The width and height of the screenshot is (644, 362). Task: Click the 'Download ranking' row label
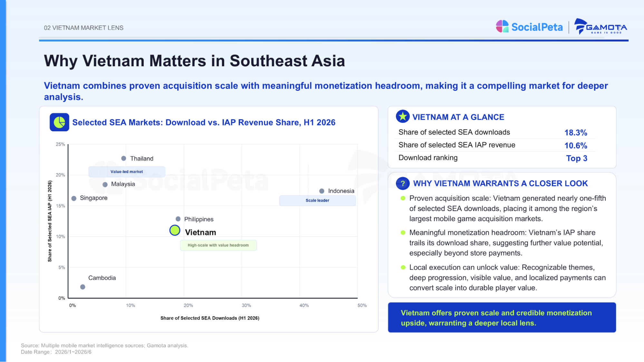tap(428, 158)
